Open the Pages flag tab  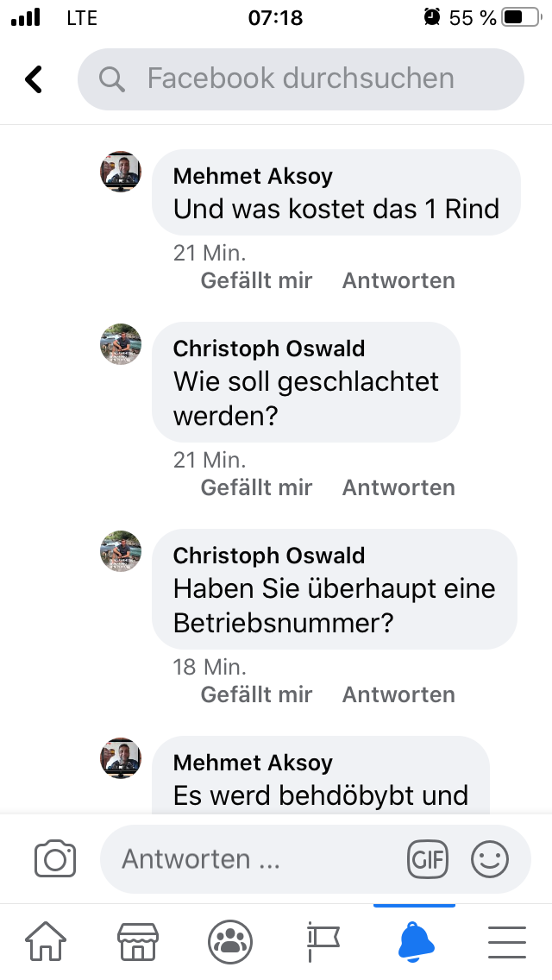[323, 940]
